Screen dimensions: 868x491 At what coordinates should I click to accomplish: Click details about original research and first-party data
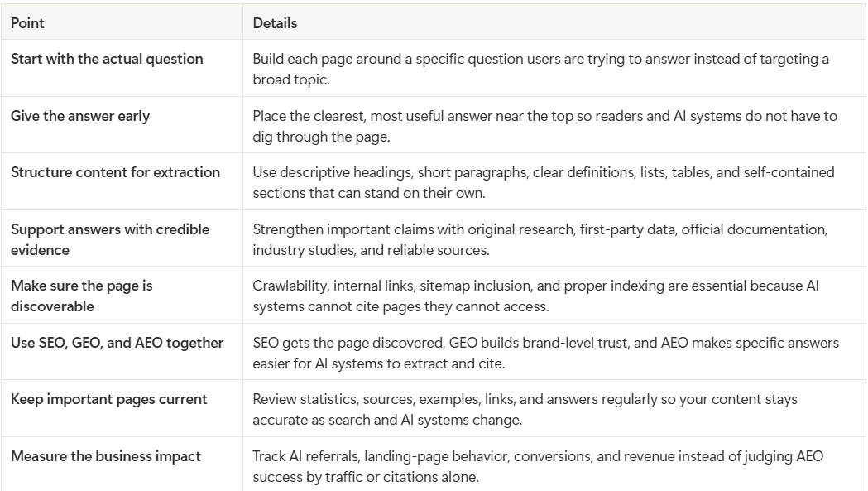[x=540, y=239]
